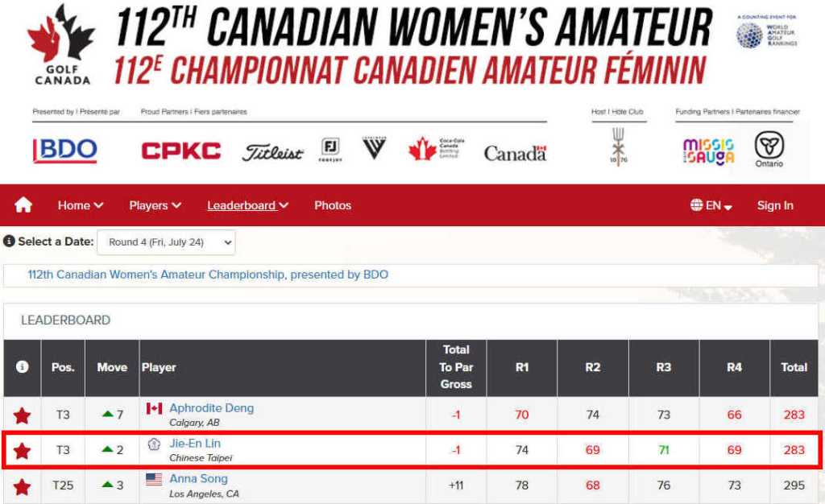This screenshot has height=504, width=825.
Task: Open the Round 4 date dropdown
Action: tap(166, 242)
